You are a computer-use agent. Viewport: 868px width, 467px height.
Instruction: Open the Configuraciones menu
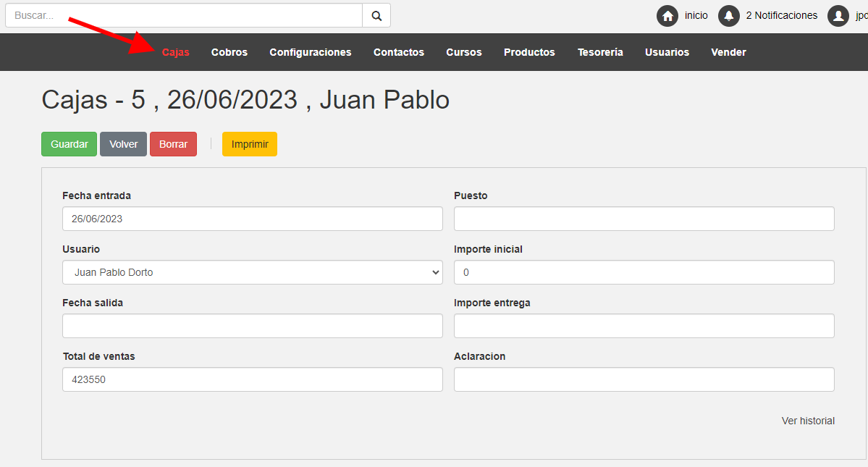[x=310, y=52]
